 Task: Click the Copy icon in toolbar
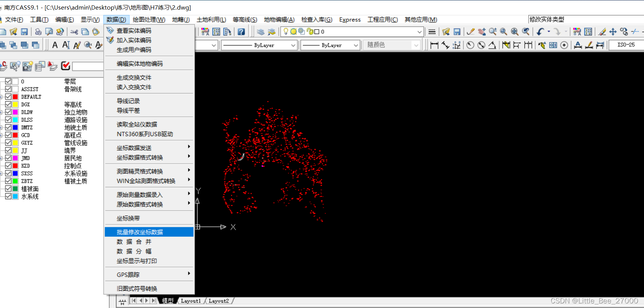pyautogui.click(x=85, y=32)
